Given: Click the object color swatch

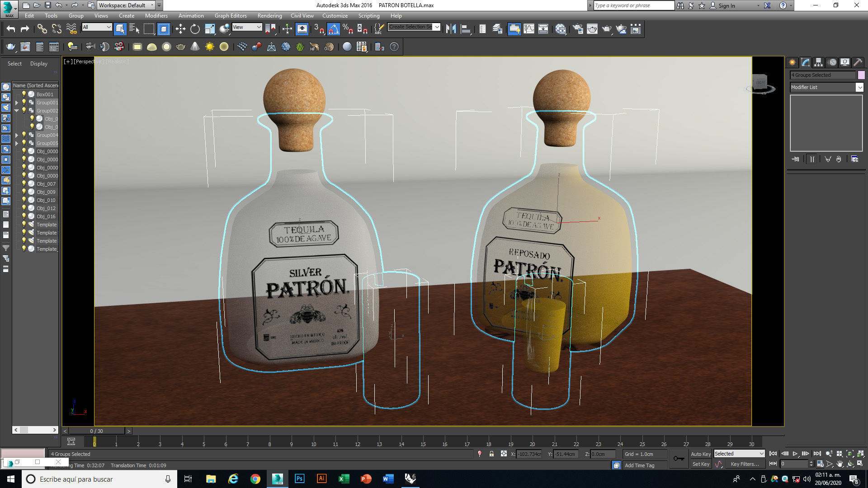Looking at the screenshot, I should [x=861, y=75].
